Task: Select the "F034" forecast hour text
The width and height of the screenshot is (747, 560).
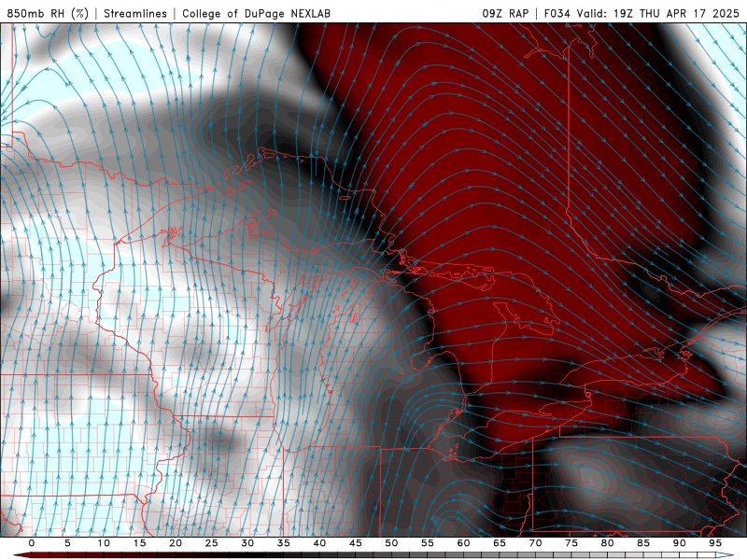Action: [557, 13]
